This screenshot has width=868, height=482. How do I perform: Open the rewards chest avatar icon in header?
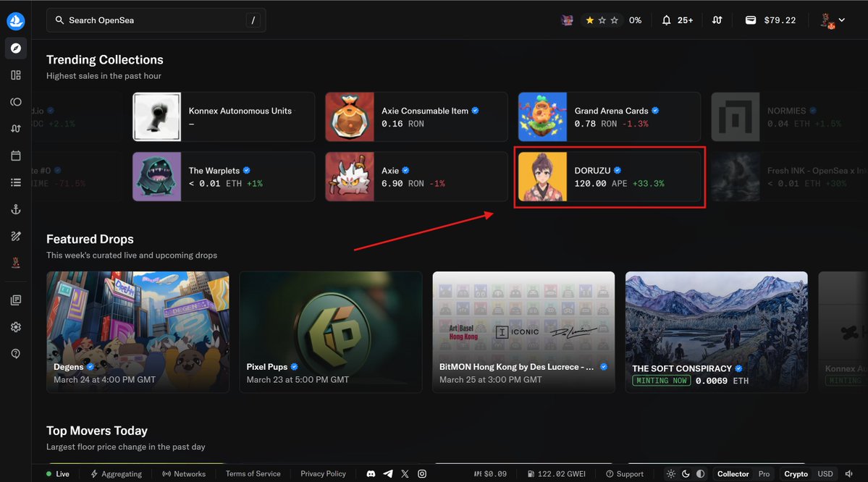567,20
